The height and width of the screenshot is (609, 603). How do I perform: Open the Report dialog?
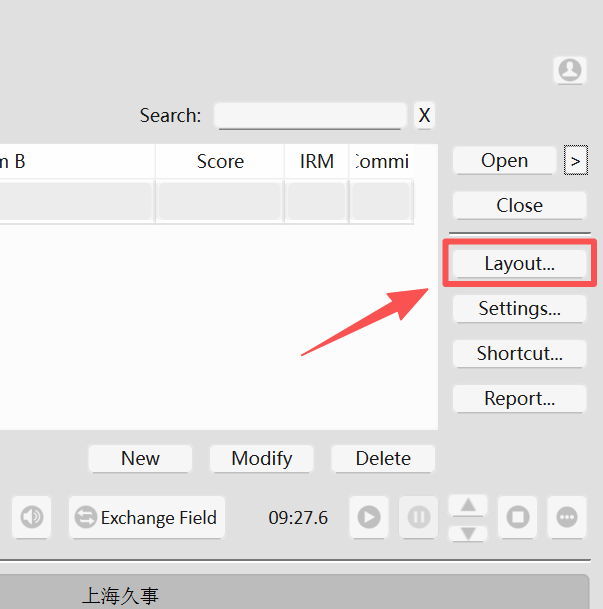(x=519, y=398)
